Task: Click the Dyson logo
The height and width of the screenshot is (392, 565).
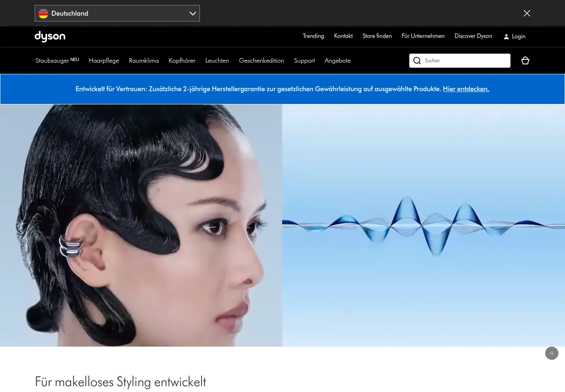Action: [50, 36]
